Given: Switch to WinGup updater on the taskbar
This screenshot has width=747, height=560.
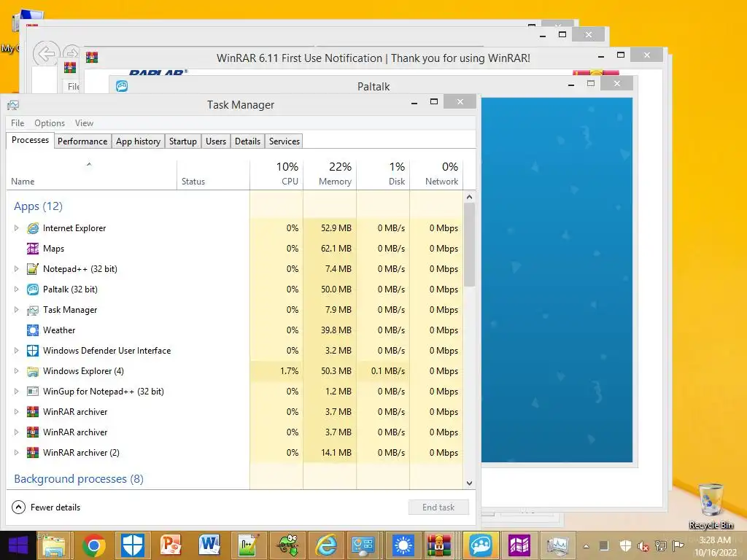Looking at the screenshot, I should (287, 545).
